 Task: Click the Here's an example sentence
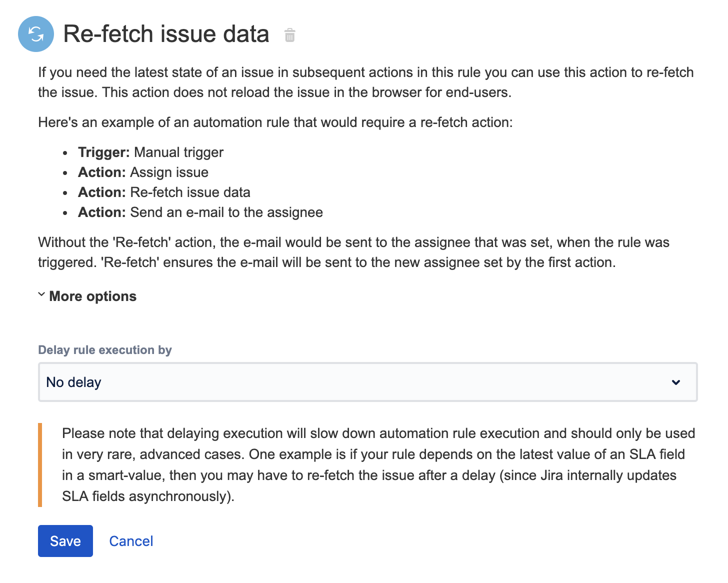pos(275,122)
